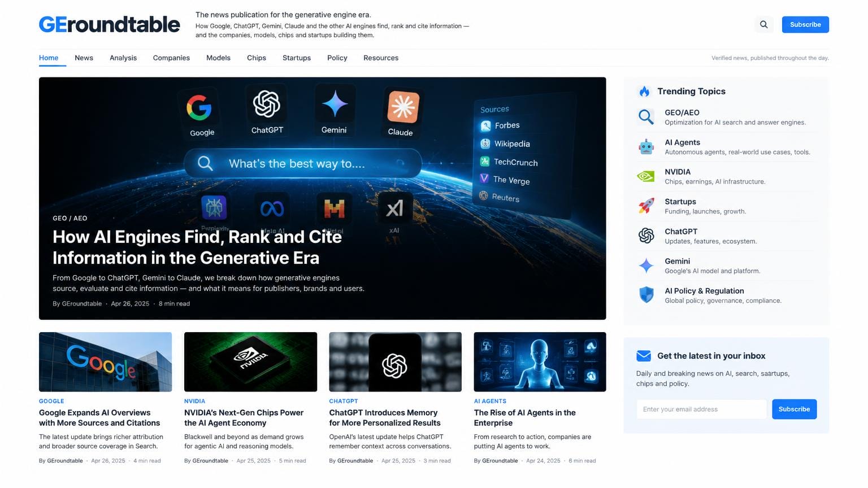Click the xAI logo in hero image
The height and width of the screenshot is (488, 868).
394,208
